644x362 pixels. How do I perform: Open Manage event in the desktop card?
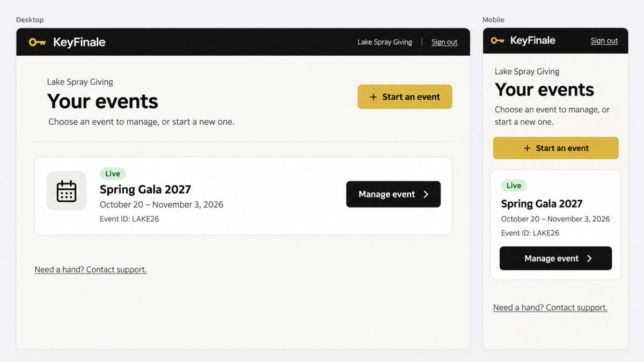pyautogui.click(x=393, y=194)
